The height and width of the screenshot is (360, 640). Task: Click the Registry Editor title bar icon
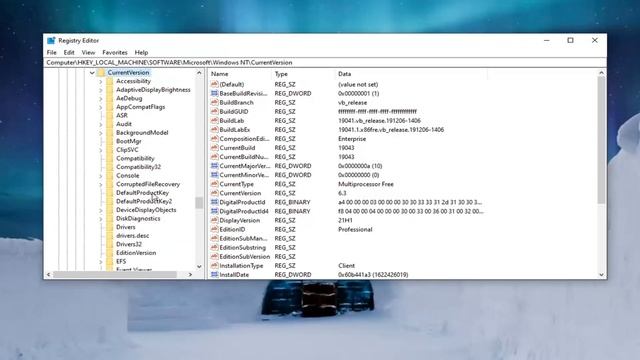tap(51, 40)
